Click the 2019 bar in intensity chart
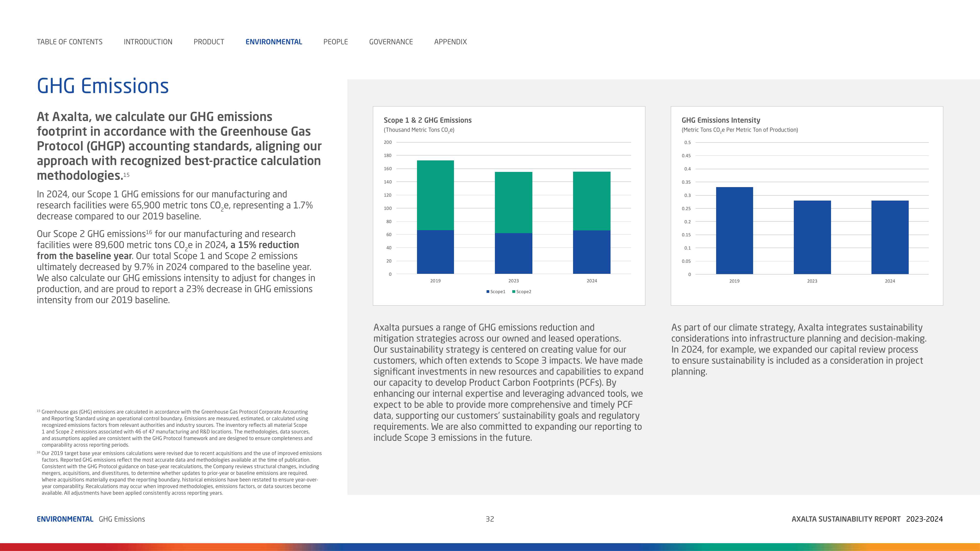This screenshot has width=980, height=551. [x=734, y=230]
